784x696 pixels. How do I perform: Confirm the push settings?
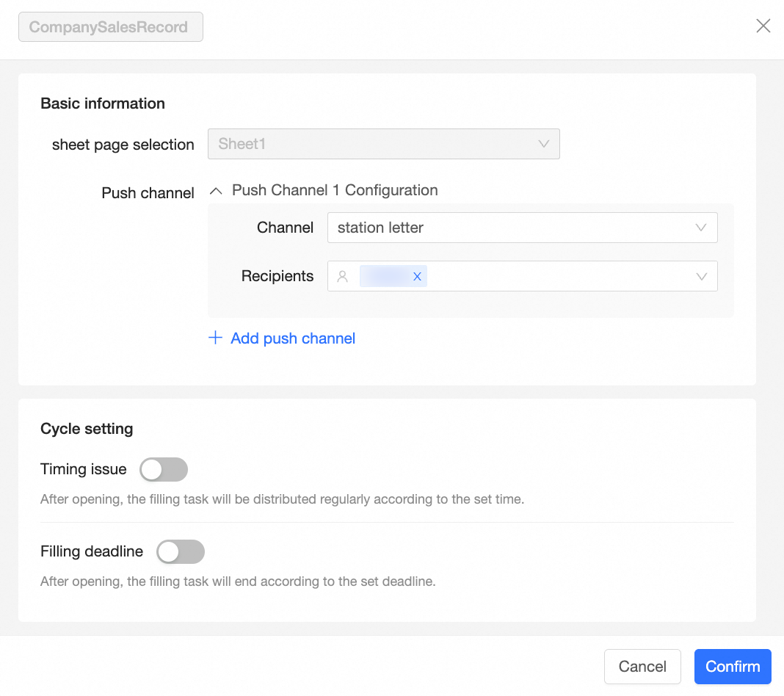pyautogui.click(x=732, y=667)
